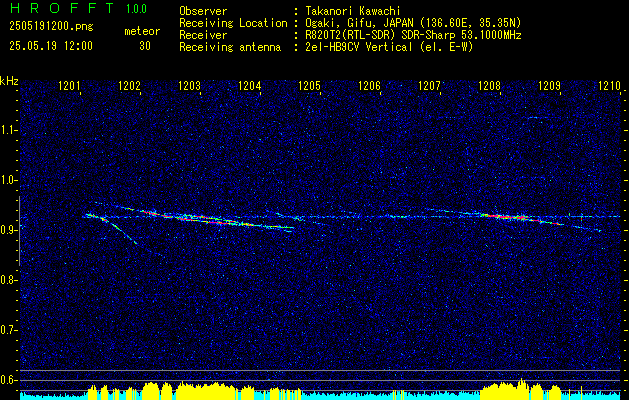Click the 1204 time marker
Viewport: 629px width, 400px height.
click(250, 85)
